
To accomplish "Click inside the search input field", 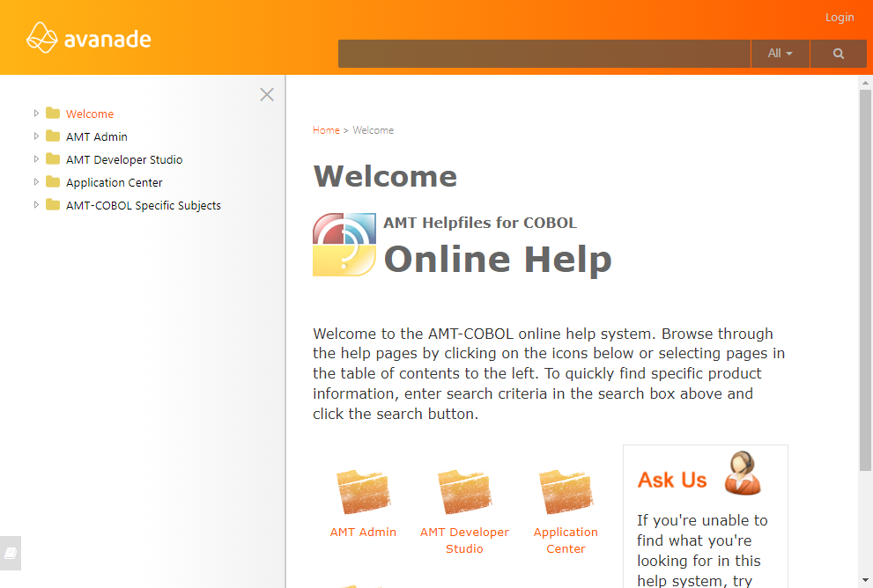I will tap(544, 54).
